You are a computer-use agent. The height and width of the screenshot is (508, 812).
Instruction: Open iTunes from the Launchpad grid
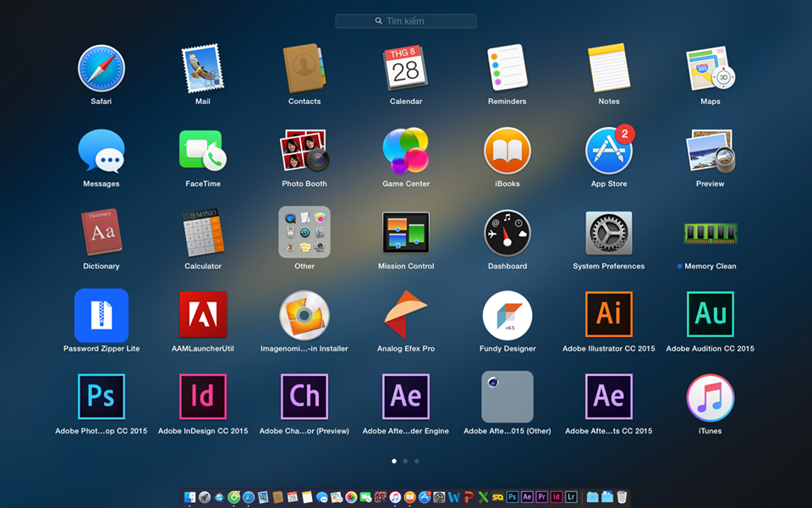(710, 397)
